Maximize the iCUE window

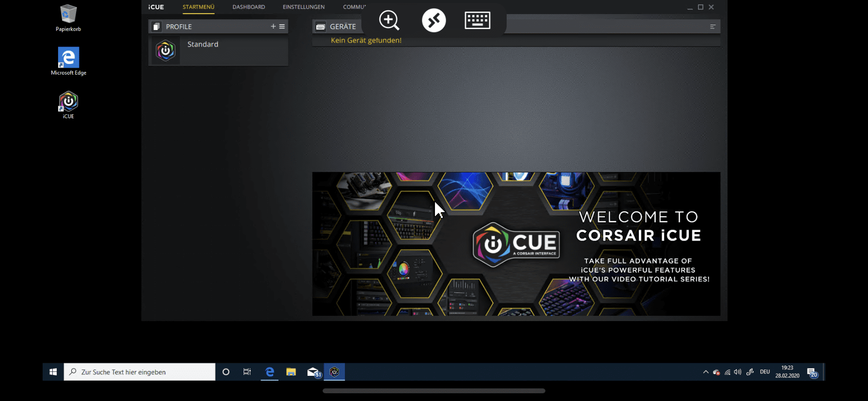tap(700, 7)
